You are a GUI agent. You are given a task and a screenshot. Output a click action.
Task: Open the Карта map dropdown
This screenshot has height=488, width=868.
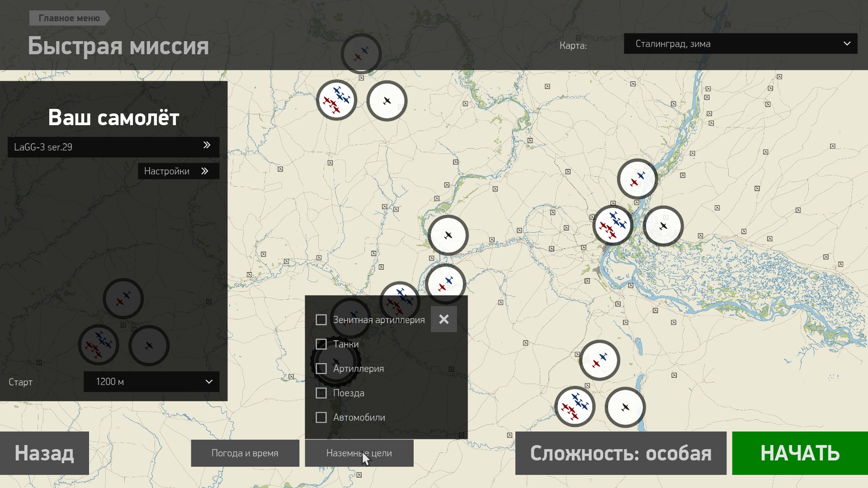(740, 44)
